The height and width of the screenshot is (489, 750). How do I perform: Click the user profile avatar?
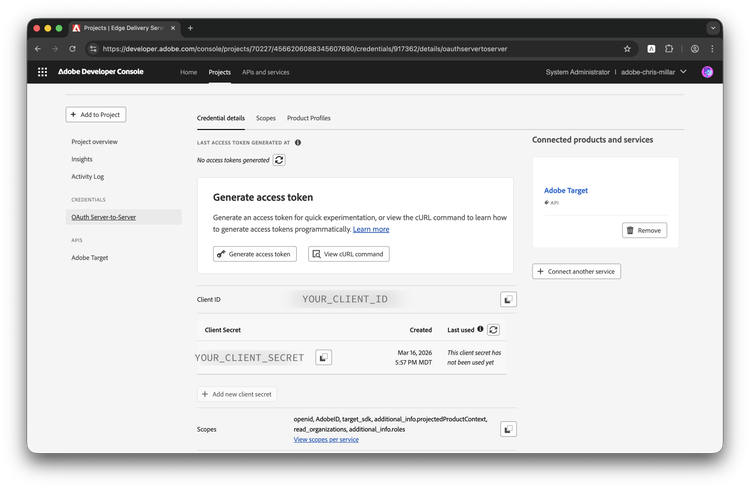pyautogui.click(x=707, y=72)
